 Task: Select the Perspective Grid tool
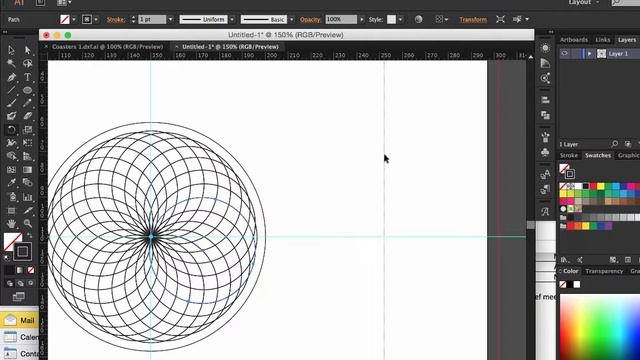27,156
